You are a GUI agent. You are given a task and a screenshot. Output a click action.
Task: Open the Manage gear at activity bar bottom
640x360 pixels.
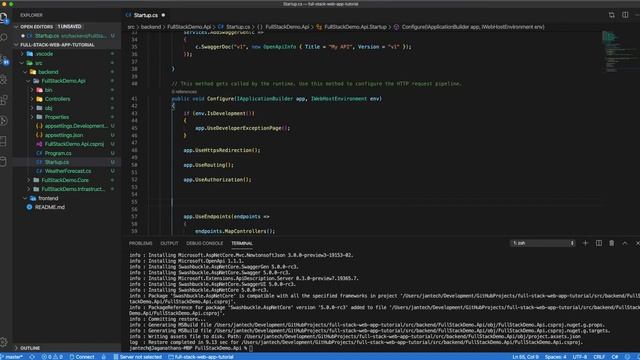pos(4,342)
